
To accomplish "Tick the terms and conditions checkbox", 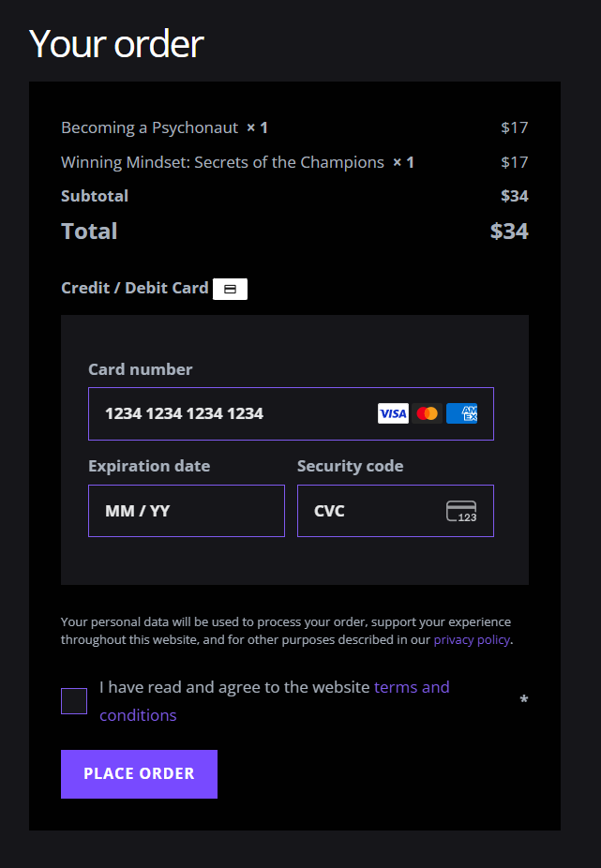I will click(x=74, y=701).
